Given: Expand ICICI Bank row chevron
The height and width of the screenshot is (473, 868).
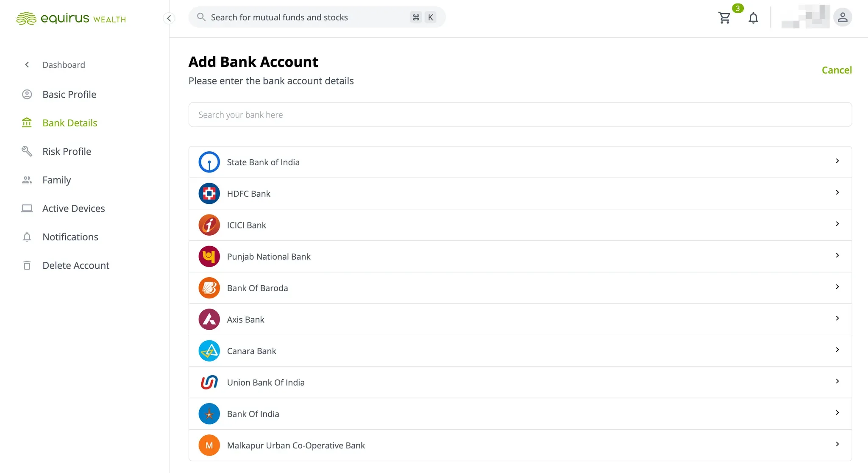Looking at the screenshot, I should pos(837,223).
